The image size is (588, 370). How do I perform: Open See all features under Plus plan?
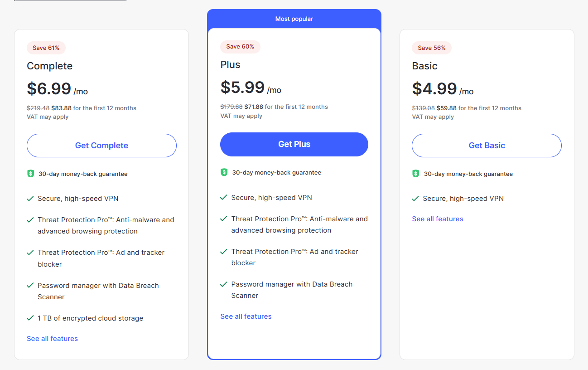(246, 316)
